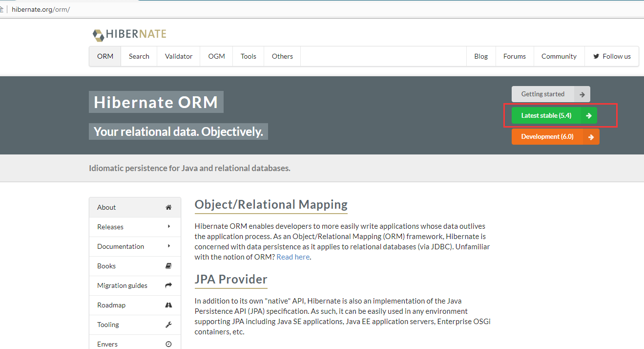The width and height of the screenshot is (644, 349).
Task: Select Books in the sidebar
Action: point(135,266)
